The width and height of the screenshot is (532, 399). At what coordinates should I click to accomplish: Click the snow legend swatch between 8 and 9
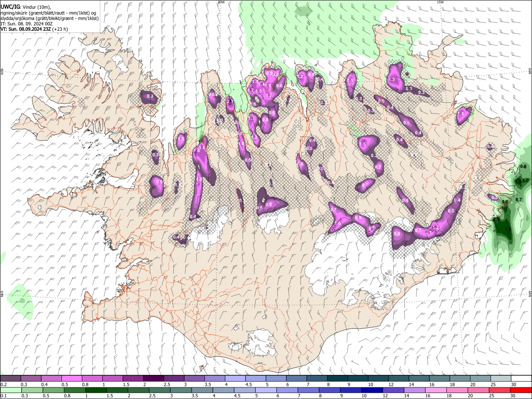[337, 379]
